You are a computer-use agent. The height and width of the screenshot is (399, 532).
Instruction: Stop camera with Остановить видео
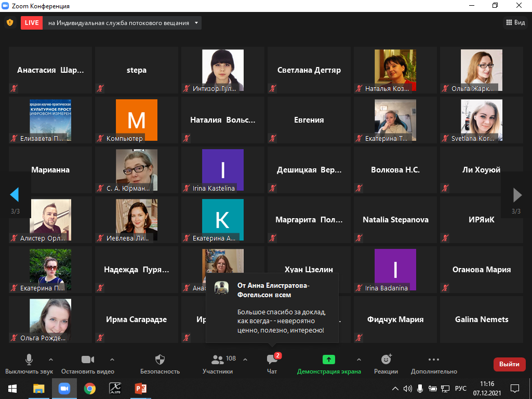(x=87, y=364)
